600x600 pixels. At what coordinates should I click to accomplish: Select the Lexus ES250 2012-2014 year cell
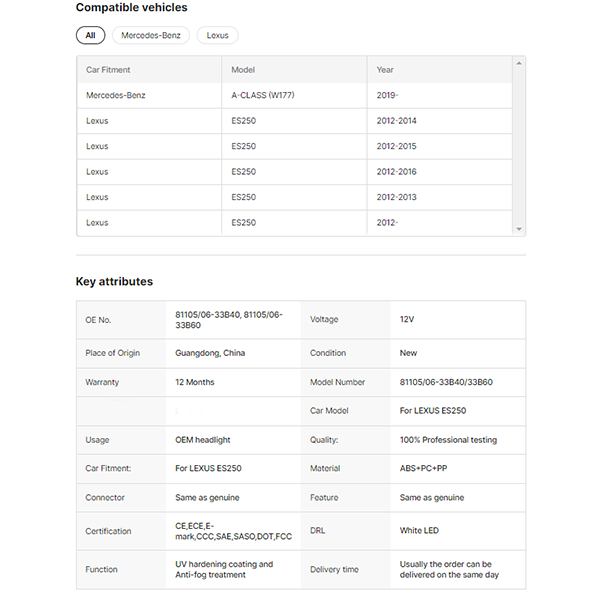(x=396, y=121)
